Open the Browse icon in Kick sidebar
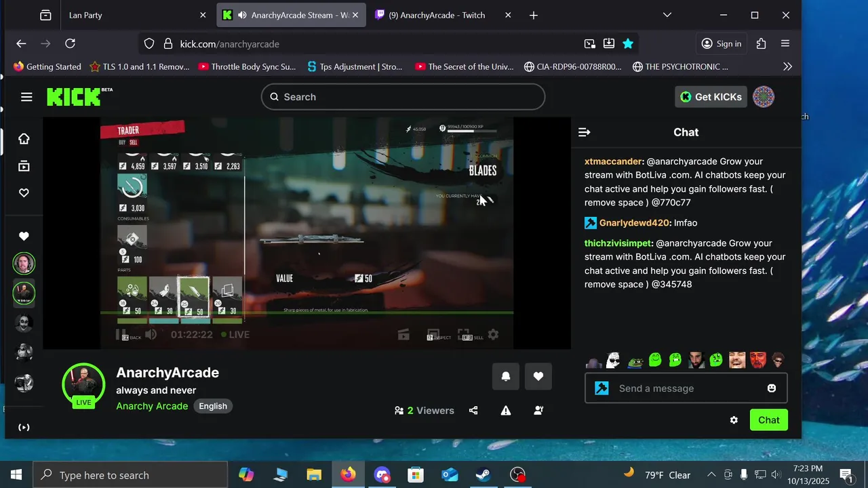 (x=24, y=166)
